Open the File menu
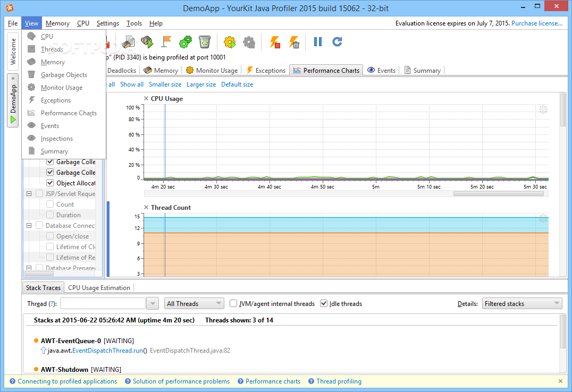Viewport: 572px width, 392px height. pyautogui.click(x=13, y=23)
